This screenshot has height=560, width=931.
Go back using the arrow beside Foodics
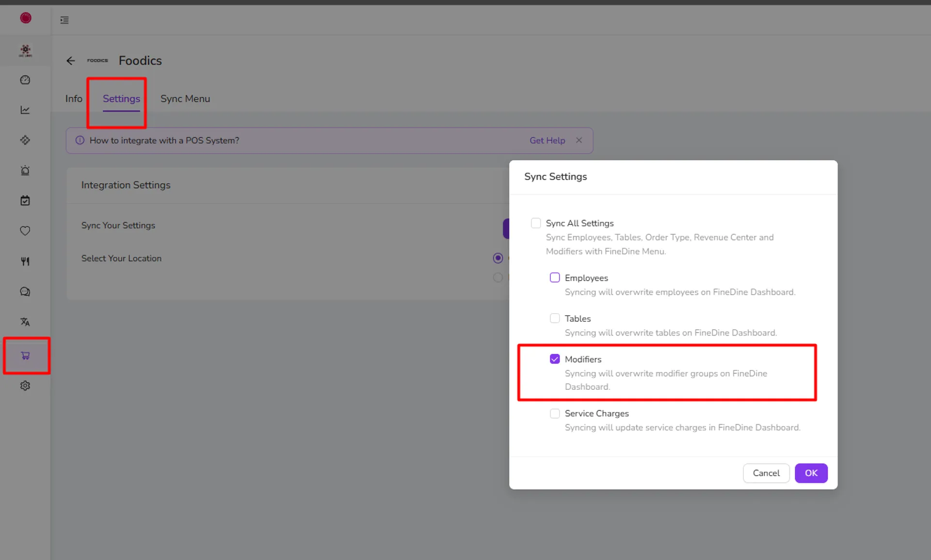coord(71,61)
